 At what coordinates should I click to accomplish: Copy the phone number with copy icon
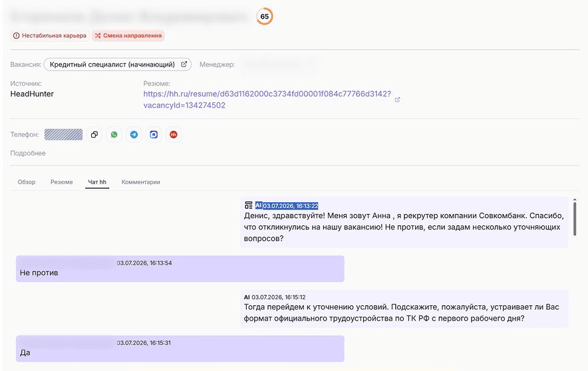[94, 134]
